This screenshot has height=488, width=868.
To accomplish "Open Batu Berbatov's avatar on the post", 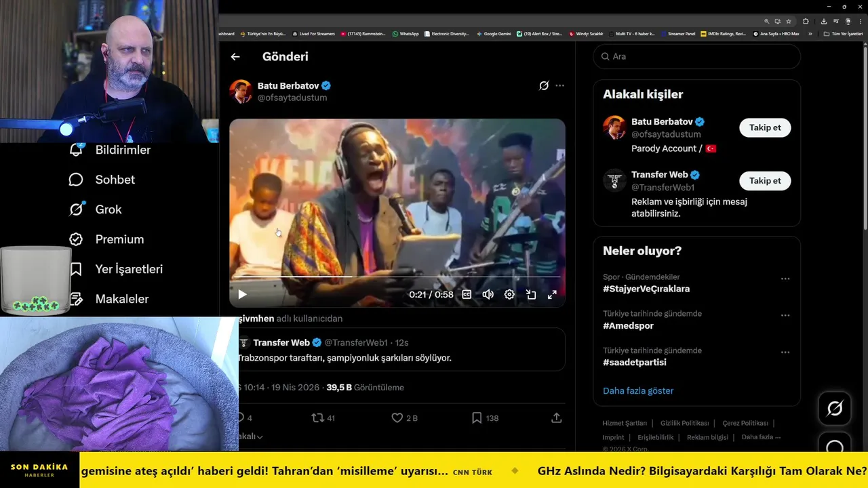I will (241, 91).
